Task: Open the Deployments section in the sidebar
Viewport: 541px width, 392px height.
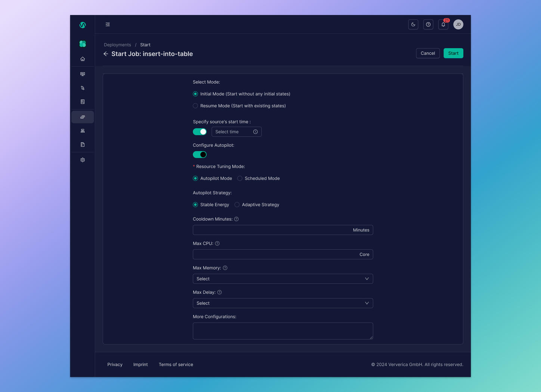Action: 82,116
